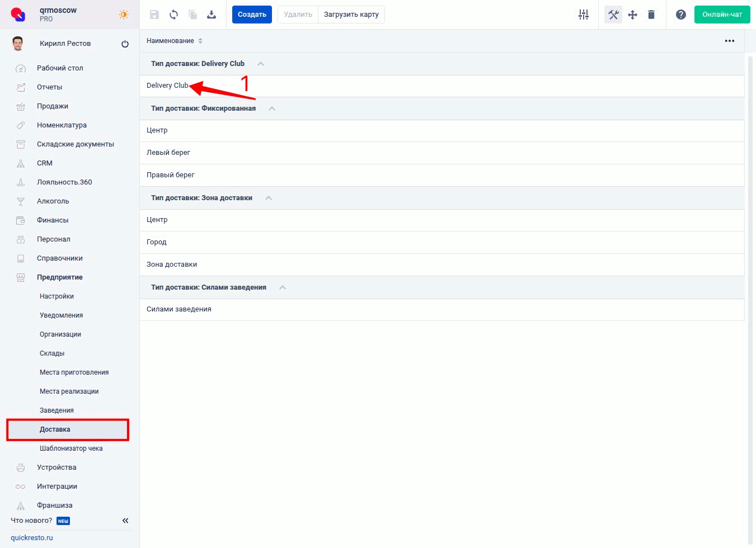Open the help question mark icon
Screen dimensions: 756x548
[680, 15]
